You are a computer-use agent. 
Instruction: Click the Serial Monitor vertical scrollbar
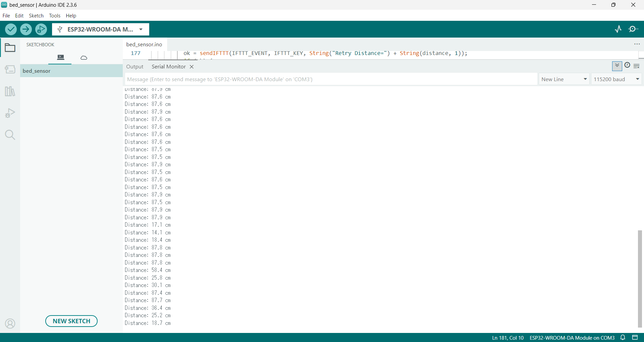point(640,279)
